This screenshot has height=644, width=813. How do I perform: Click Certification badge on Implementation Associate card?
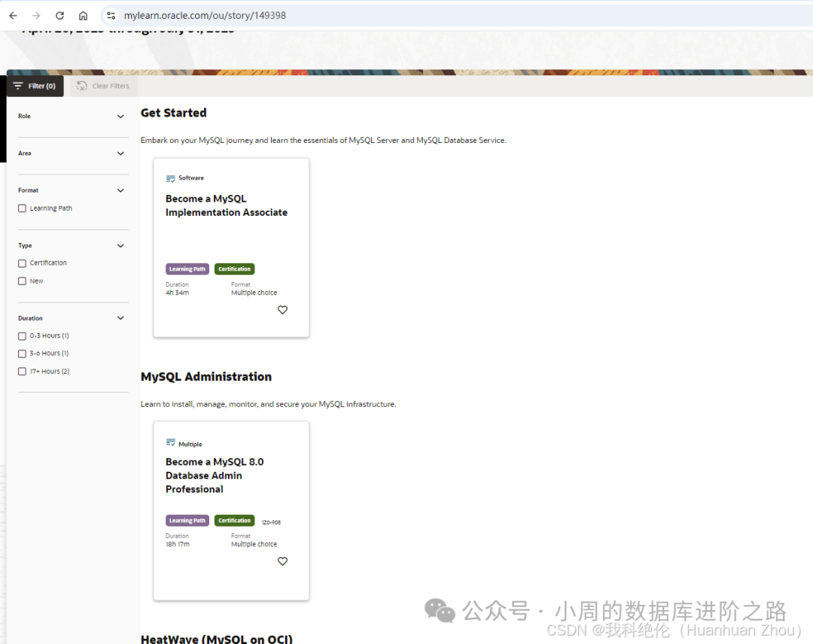pos(234,269)
